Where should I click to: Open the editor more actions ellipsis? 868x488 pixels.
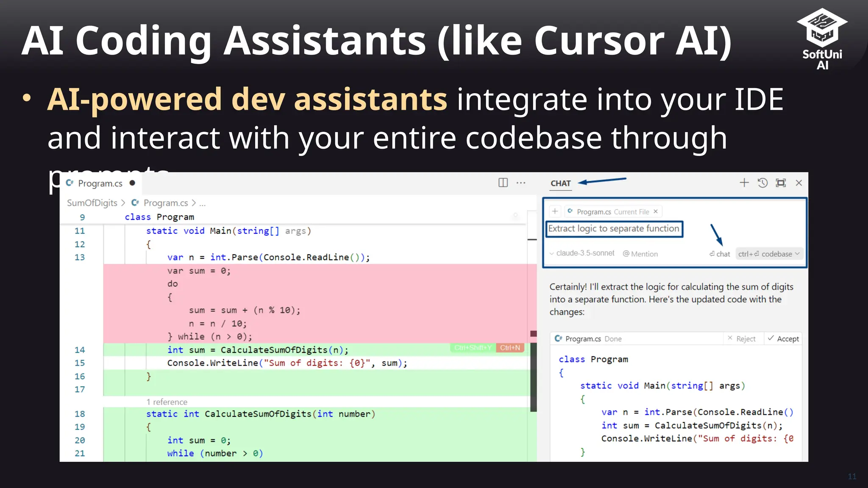click(x=521, y=183)
